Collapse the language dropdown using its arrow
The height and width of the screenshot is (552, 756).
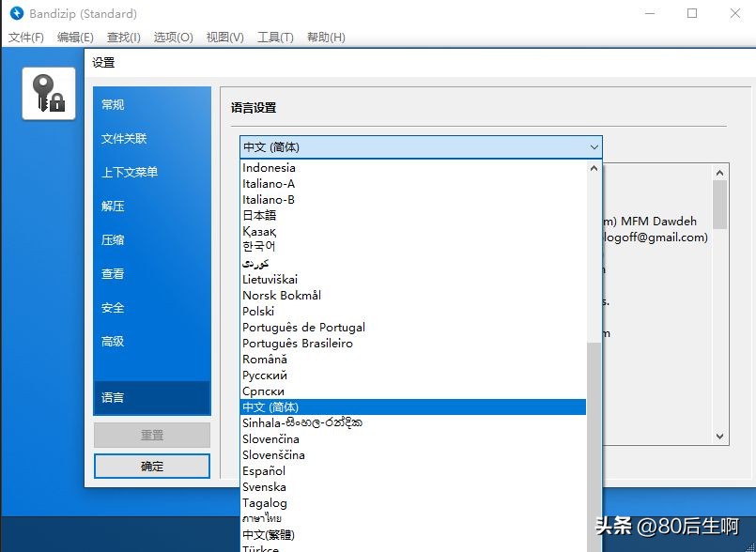tap(594, 147)
